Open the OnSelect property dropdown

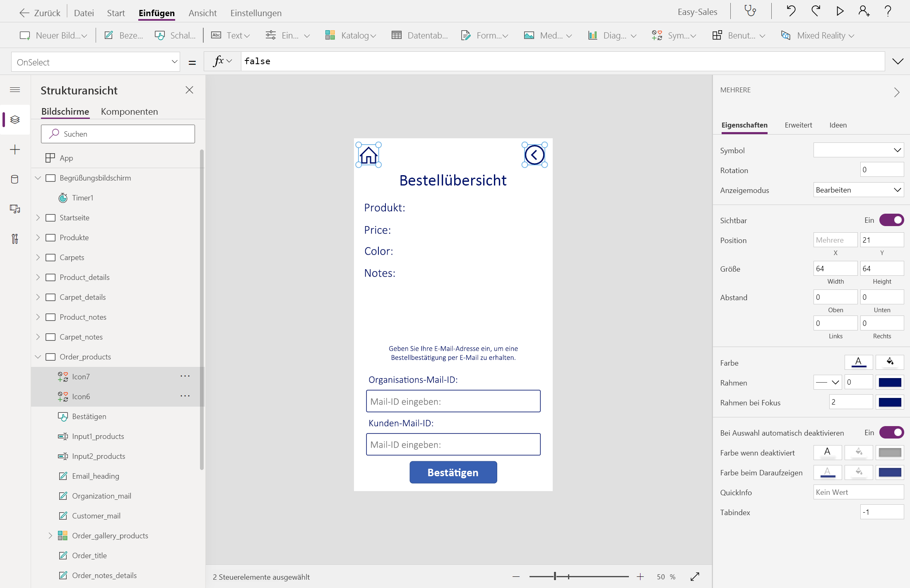point(95,62)
